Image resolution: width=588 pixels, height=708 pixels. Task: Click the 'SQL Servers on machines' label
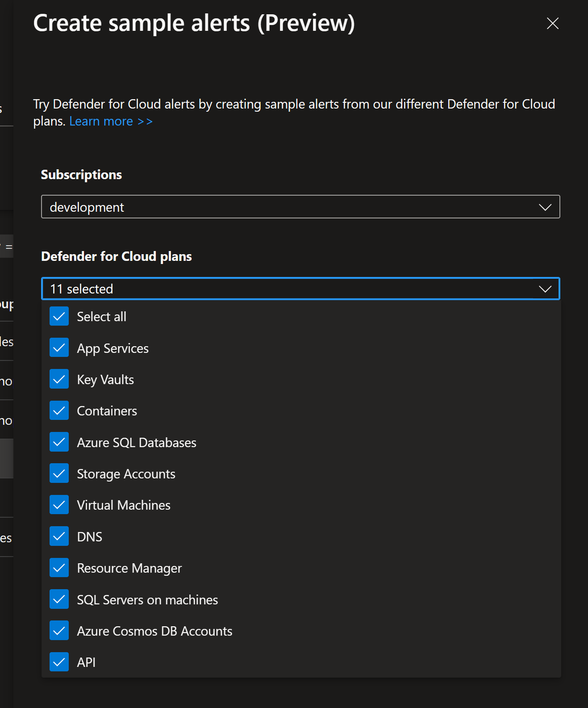(x=147, y=600)
